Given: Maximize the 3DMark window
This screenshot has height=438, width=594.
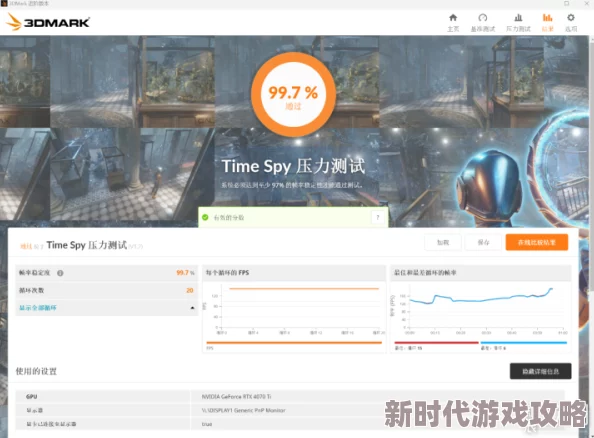Looking at the screenshot, I should [567, 3].
